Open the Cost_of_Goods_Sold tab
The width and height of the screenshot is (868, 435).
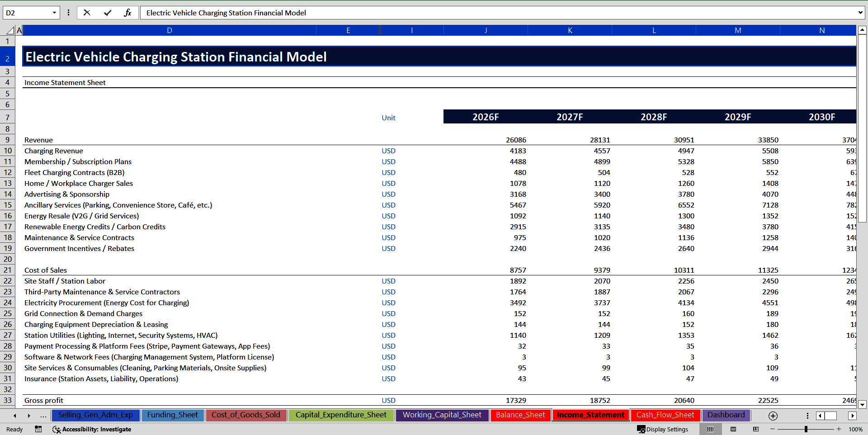pos(246,415)
